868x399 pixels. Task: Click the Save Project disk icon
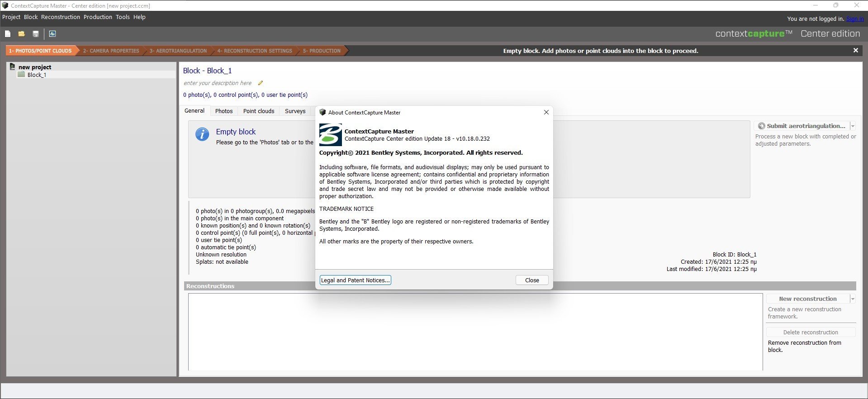[x=36, y=34]
